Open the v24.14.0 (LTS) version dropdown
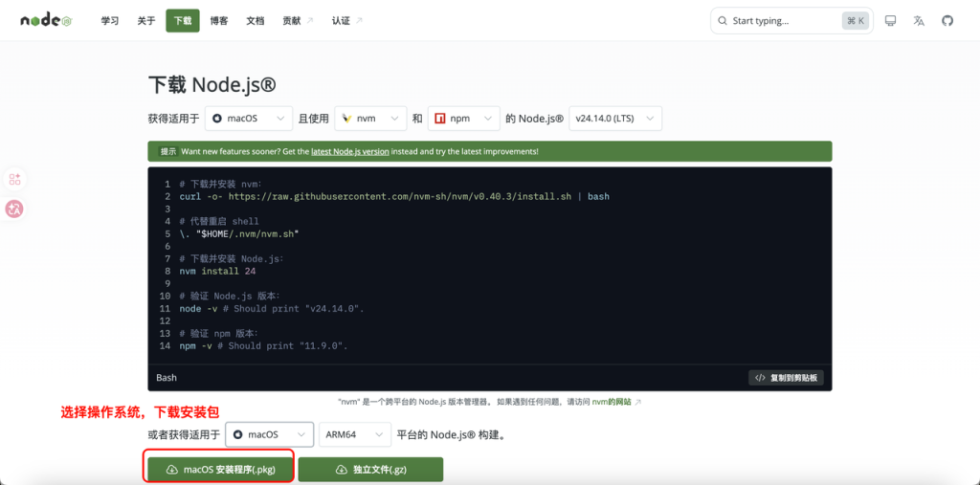Viewport: 980px width, 485px height. (615, 119)
